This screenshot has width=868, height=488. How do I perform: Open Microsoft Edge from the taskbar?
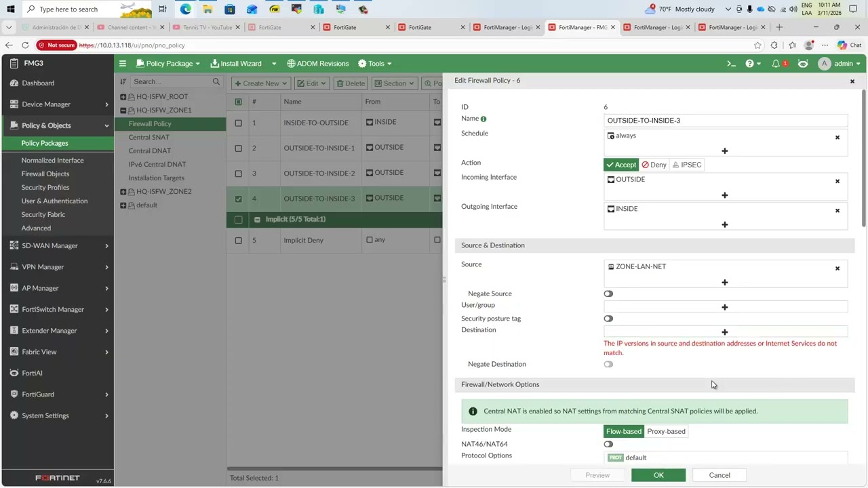click(x=186, y=9)
